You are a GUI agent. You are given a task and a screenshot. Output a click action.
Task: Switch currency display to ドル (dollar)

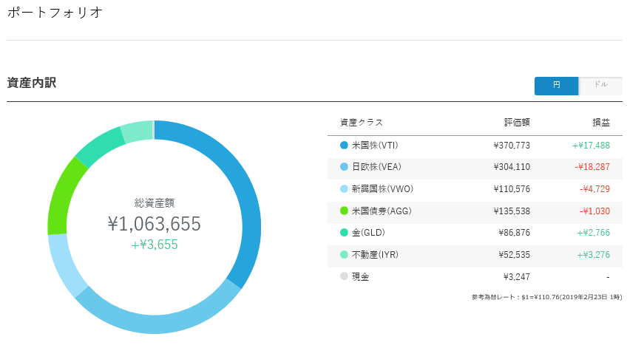point(600,86)
